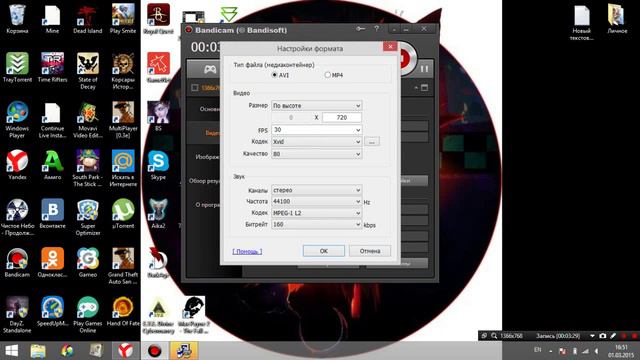Toggle checkbox beside 1366x768 in Bandicam

(x=195, y=88)
